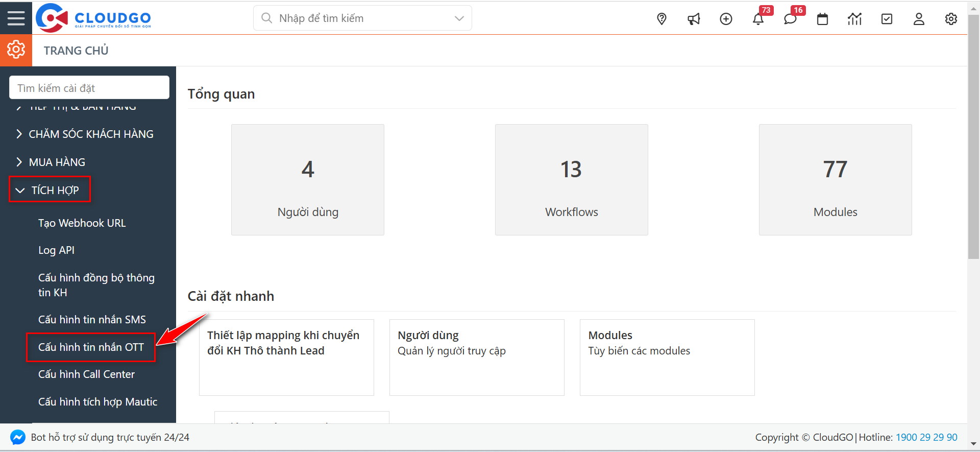Screen dimensions: 980x452
Task: Open the settings gear in header
Action: pyautogui.click(x=950, y=19)
